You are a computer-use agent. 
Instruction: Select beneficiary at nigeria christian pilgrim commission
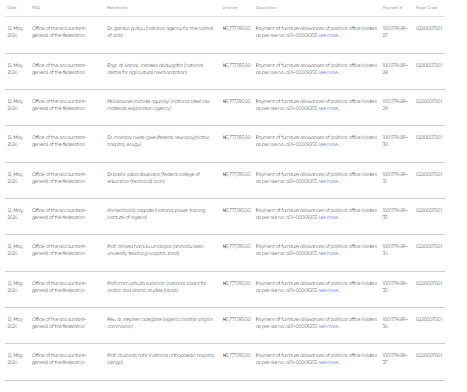click(x=160, y=323)
